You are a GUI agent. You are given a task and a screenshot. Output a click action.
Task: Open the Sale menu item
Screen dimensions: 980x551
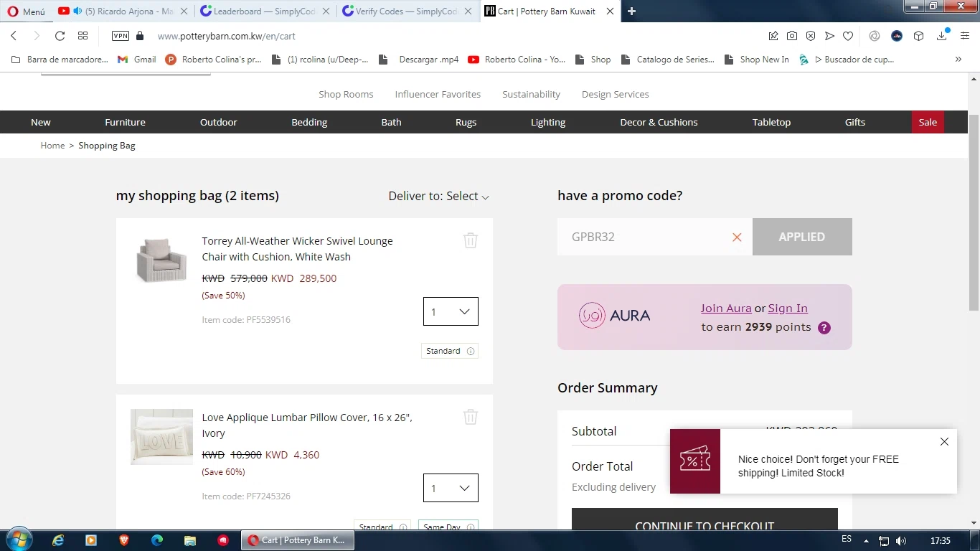coord(928,122)
